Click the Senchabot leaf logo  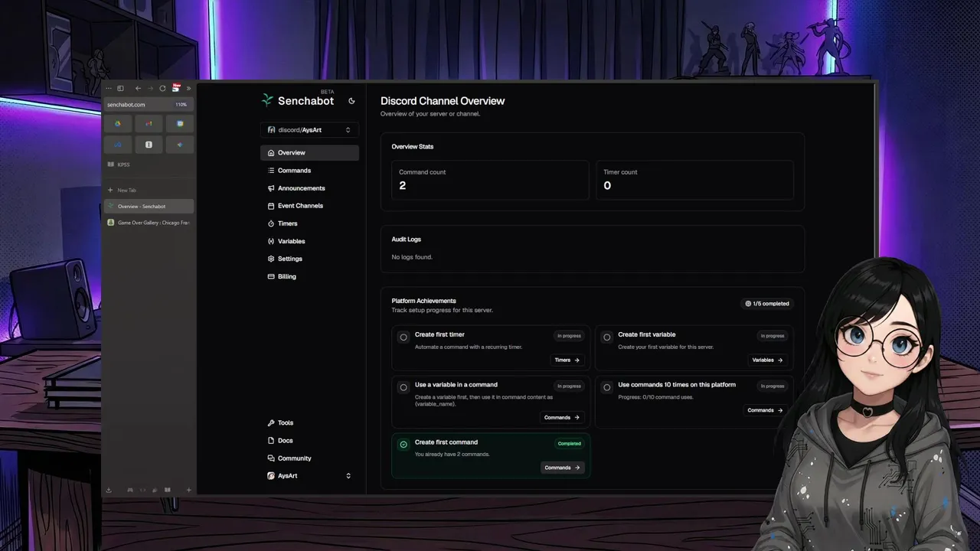[267, 100]
